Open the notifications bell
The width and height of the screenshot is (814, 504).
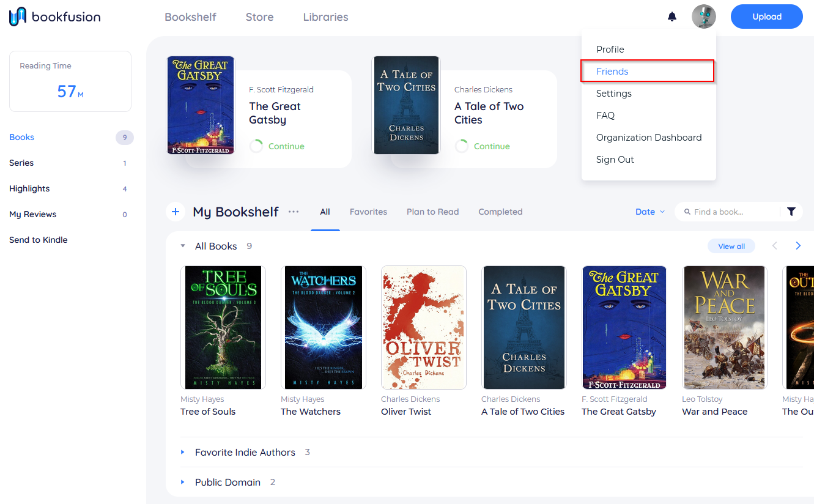coord(672,17)
